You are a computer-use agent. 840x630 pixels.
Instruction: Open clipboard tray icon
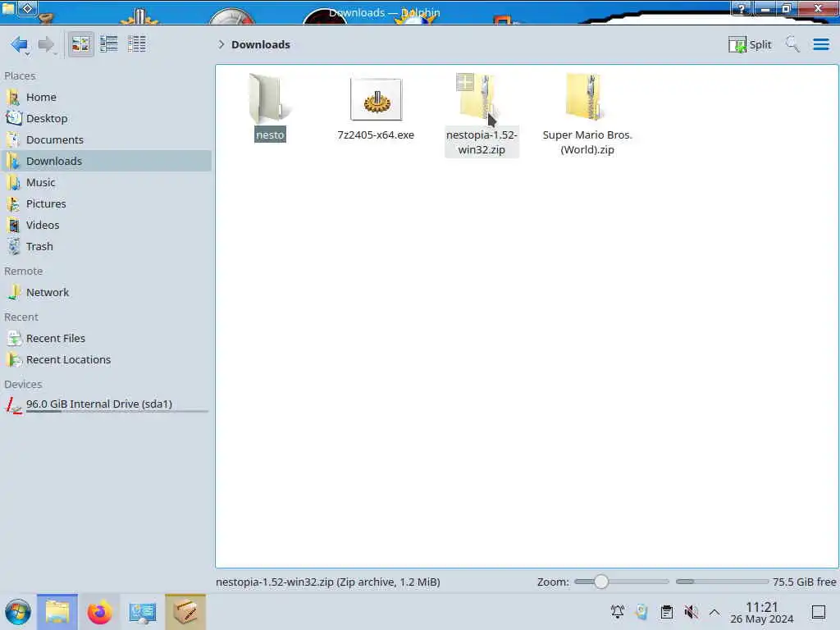click(666, 612)
